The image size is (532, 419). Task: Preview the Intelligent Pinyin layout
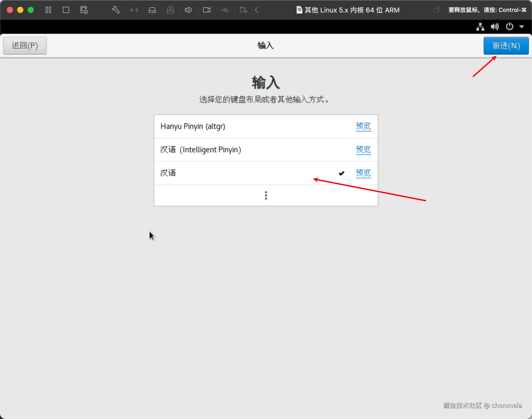tap(363, 150)
